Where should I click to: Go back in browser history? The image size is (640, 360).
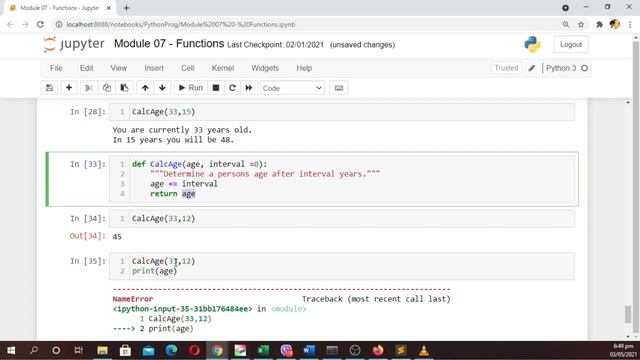tap(10, 24)
